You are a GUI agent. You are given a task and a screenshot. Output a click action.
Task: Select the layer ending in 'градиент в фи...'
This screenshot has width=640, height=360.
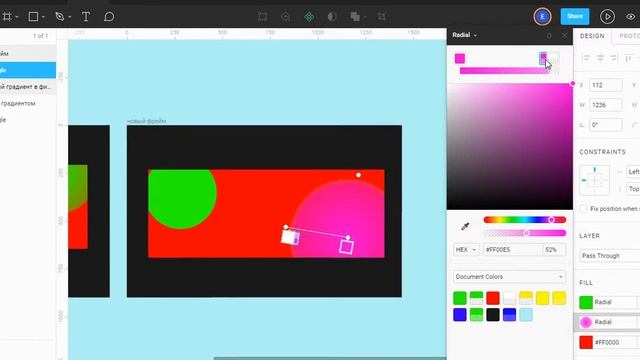(28, 87)
